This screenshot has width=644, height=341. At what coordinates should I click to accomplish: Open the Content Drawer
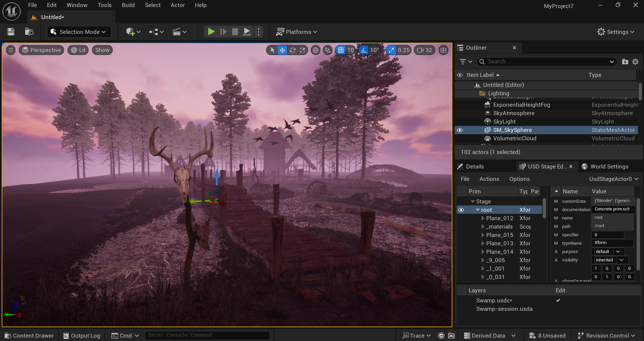[29, 336]
